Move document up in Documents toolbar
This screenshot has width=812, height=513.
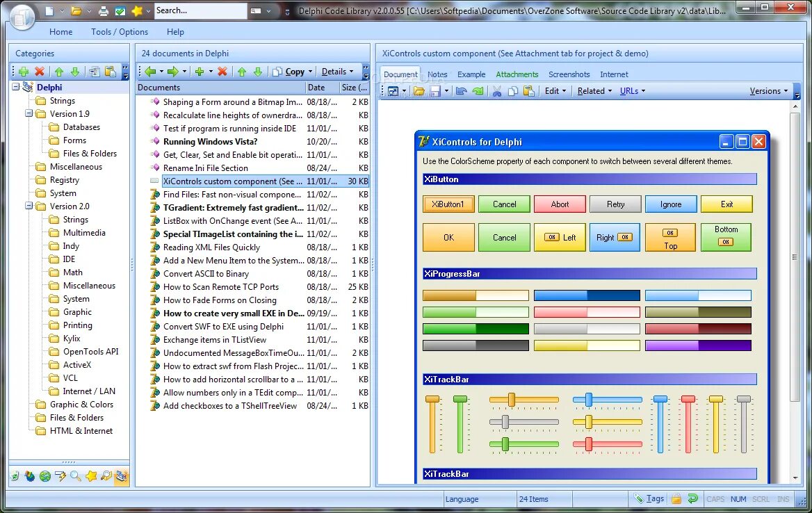pyautogui.click(x=242, y=72)
